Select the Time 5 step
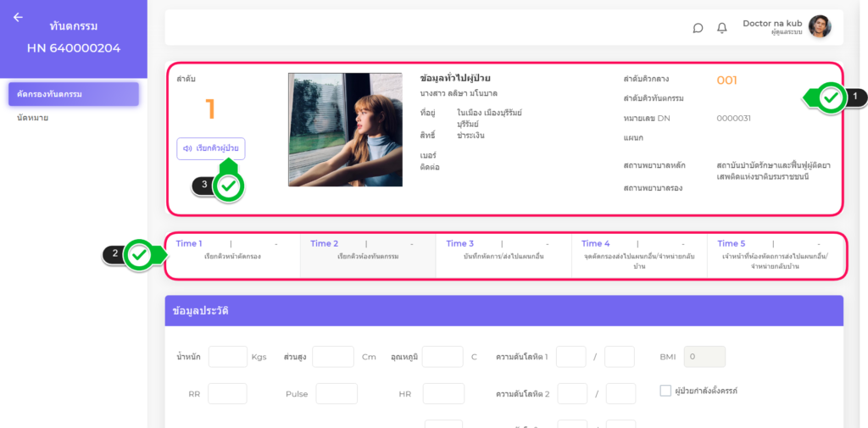The width and height of the screenshot is (868, 428). (775, 254)
